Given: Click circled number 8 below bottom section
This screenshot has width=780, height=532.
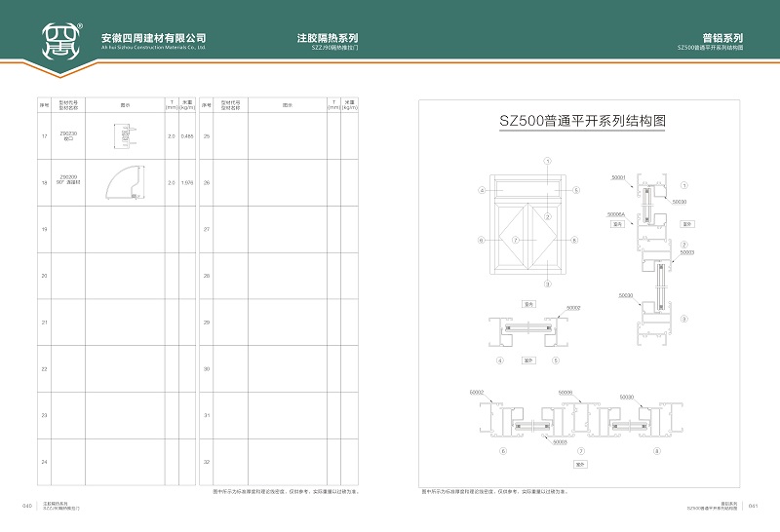Looking at the screenshot, I should tap(657, 451).
